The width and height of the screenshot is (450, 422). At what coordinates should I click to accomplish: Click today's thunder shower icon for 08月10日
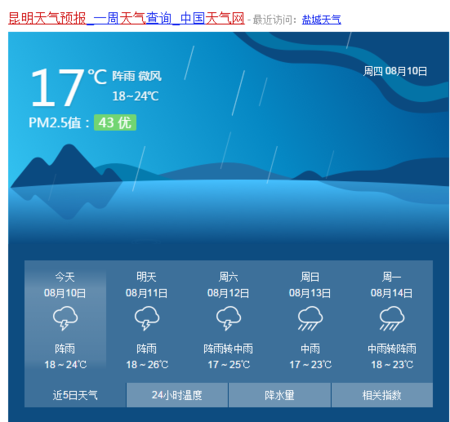click(x=65, y=318)
